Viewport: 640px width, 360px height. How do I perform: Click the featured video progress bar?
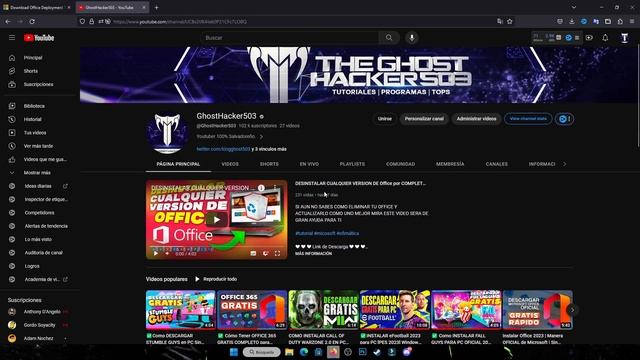(216, 248)
